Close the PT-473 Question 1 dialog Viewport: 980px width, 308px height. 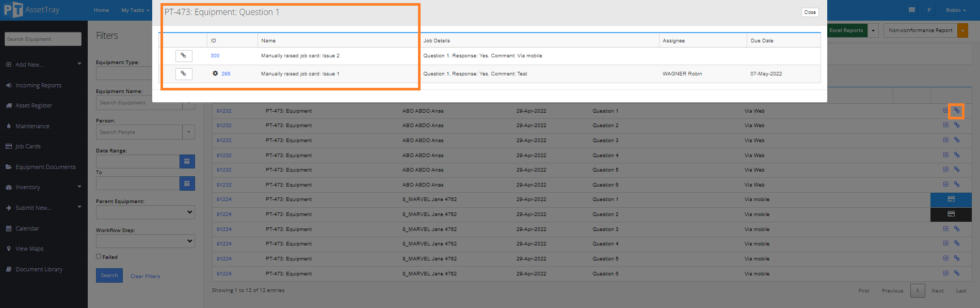coord(810,12)
